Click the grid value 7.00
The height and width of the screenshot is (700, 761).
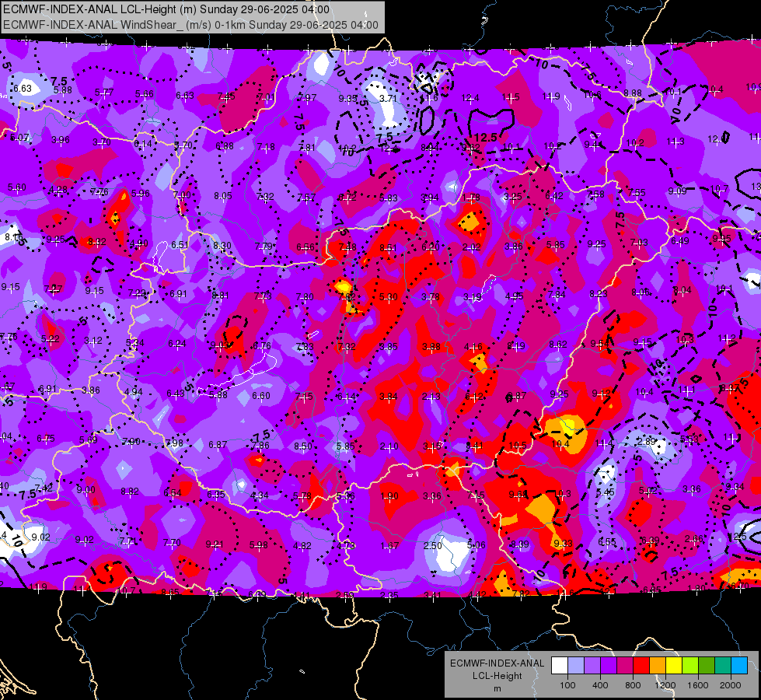[x=182, y=194]
